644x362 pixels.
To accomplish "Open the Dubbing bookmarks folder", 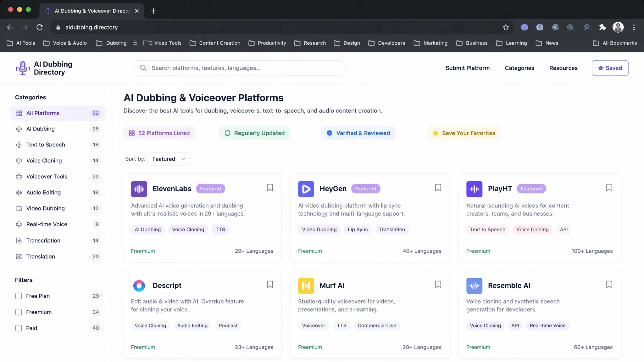I will pos(111,43).
